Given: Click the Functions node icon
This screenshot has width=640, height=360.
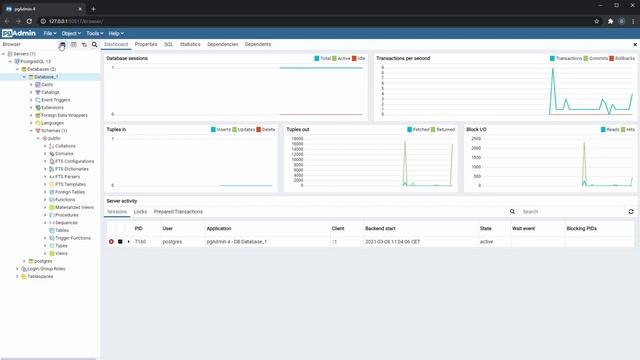Looking at the screenshot, I should point(51,200).
